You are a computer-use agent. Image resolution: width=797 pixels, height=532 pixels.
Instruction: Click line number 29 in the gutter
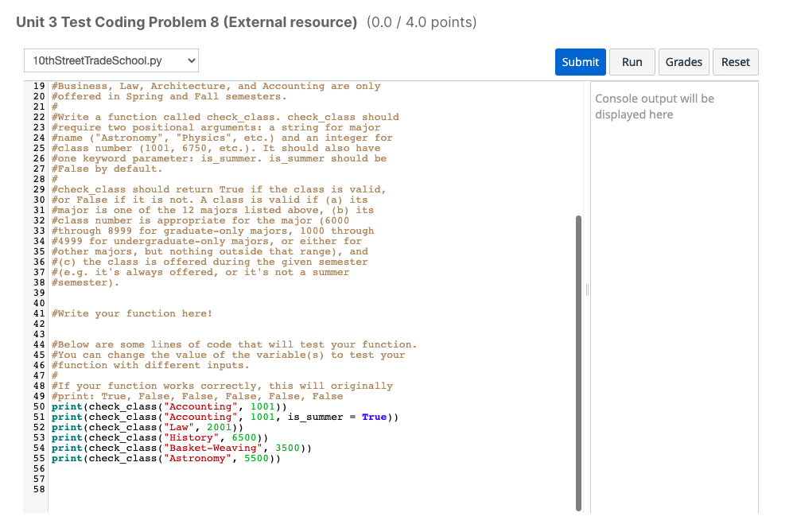(39, 189)
